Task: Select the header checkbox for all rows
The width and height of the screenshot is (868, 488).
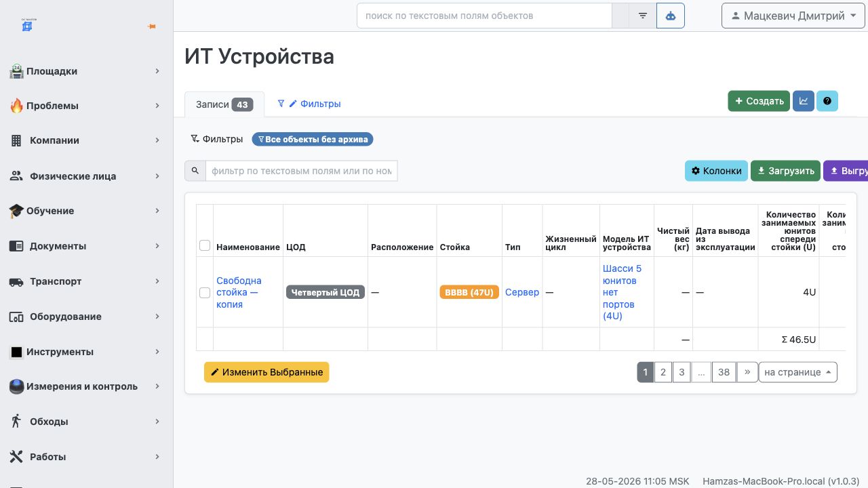Action: [205, 245]
